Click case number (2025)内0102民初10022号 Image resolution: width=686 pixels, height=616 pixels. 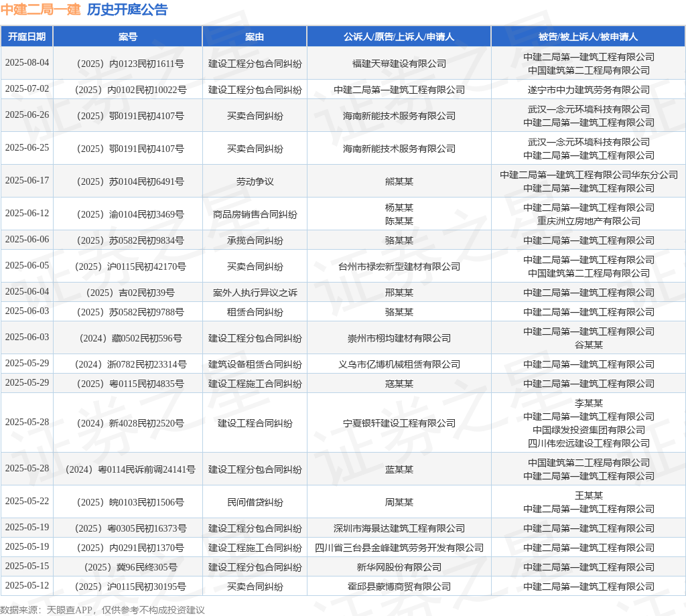[131, 90]
